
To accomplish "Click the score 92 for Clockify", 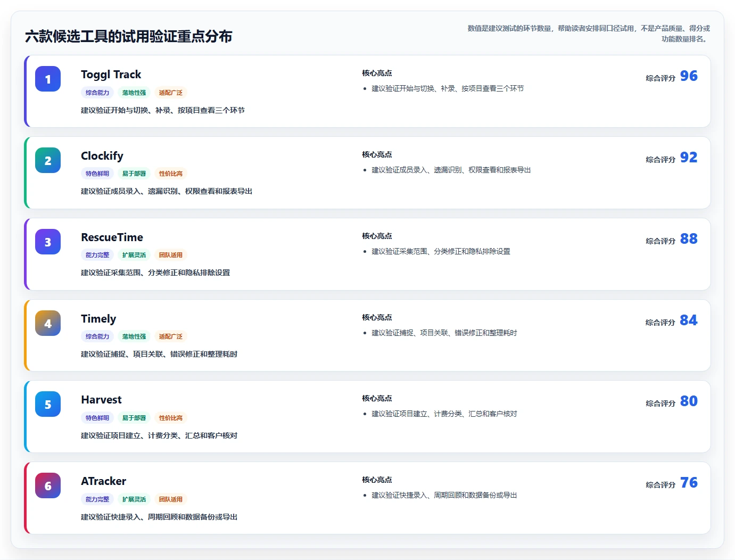I will tap(689, 158).
